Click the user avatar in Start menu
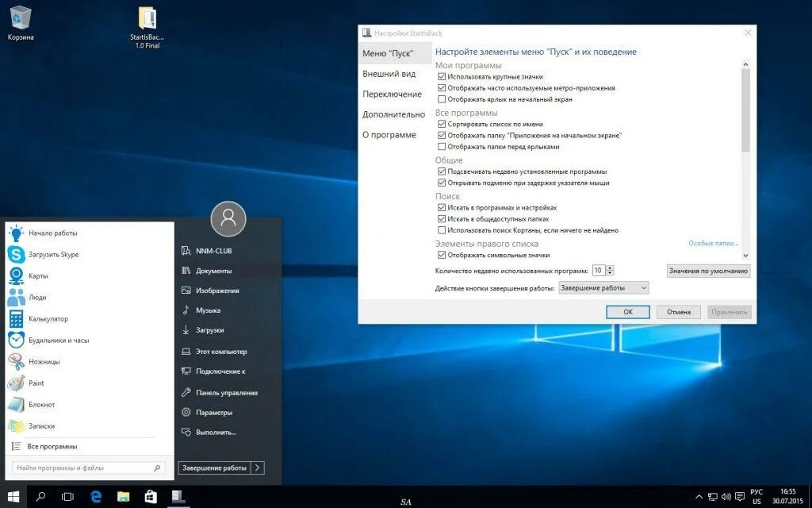Screen dimensions: 812x508 pos(228,219)
